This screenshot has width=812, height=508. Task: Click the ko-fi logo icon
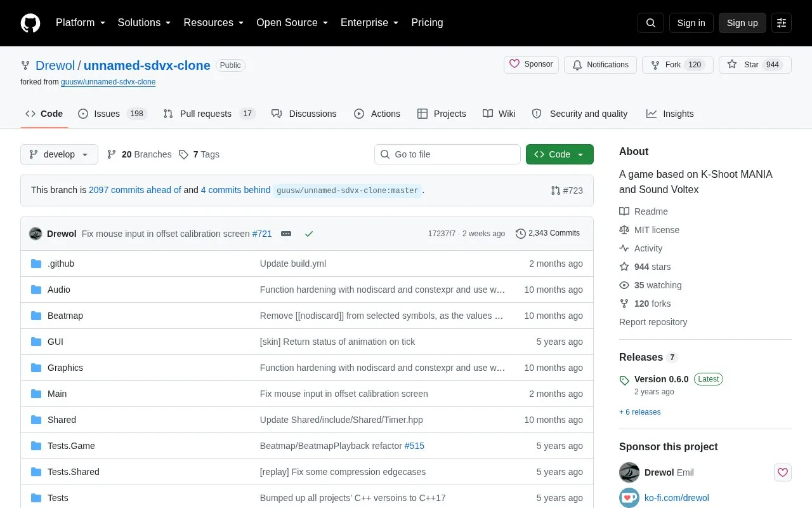pos(629,498)
